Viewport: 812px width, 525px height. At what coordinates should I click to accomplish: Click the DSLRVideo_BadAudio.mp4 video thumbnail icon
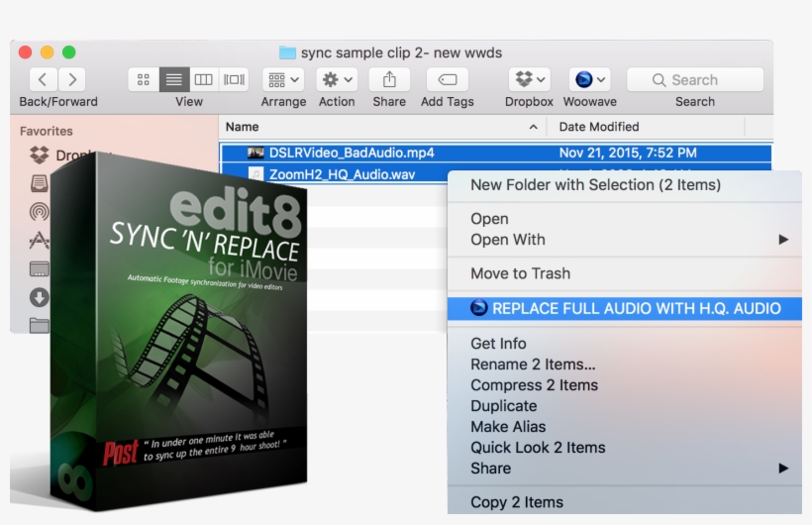(x=255, y=153)
